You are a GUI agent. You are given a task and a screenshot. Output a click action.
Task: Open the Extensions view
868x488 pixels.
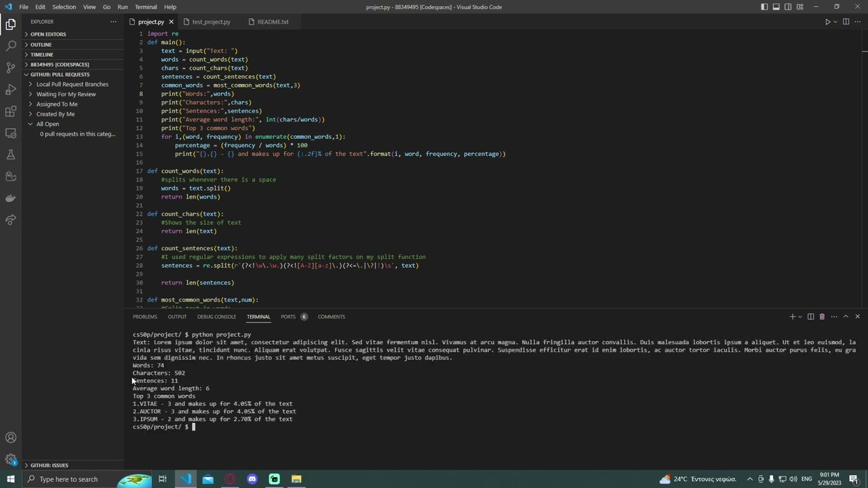point(11,111)
